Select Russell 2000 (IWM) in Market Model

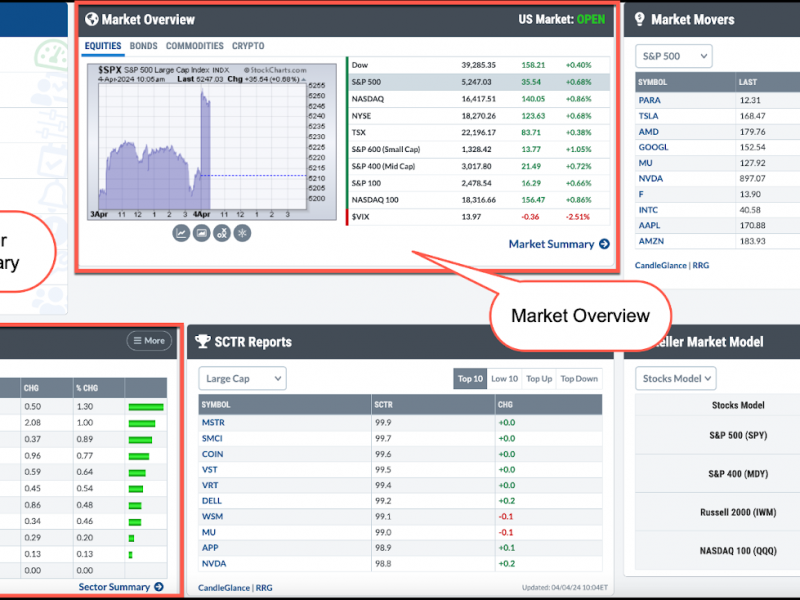click(x=738, y=512)
